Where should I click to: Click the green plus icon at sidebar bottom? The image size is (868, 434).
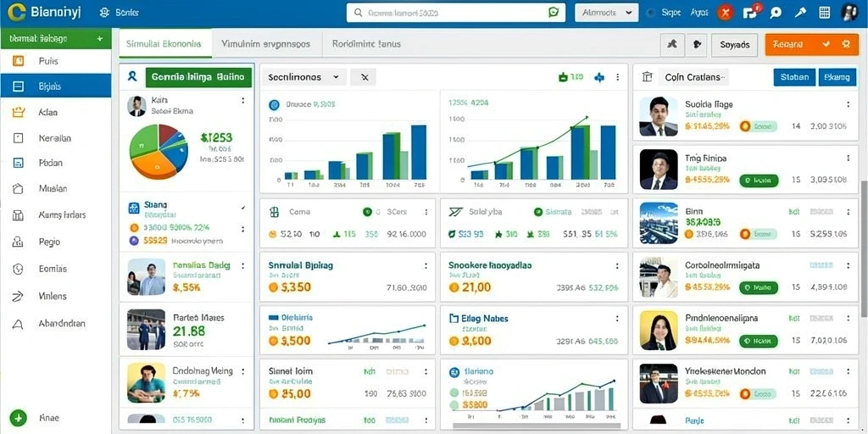18,418
